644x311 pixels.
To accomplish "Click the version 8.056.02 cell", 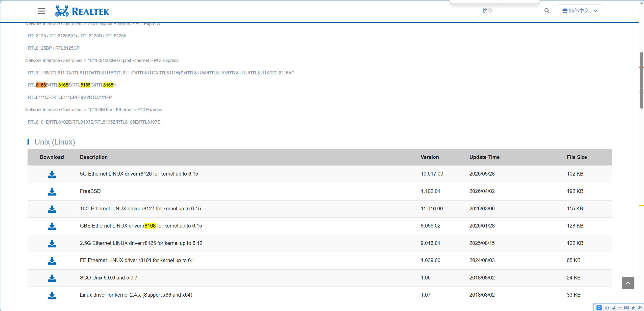I will pyautogui.click(x=430, y=226).
